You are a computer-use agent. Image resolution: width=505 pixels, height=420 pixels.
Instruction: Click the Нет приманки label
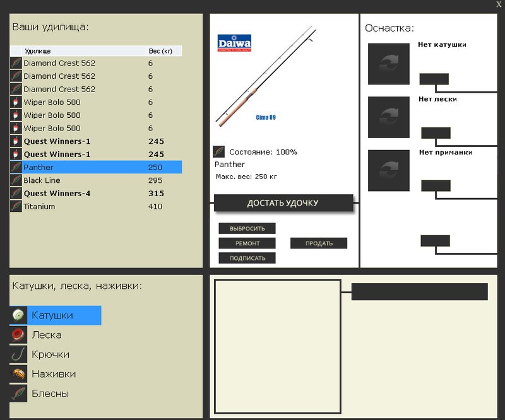click(x=446, y=152)
